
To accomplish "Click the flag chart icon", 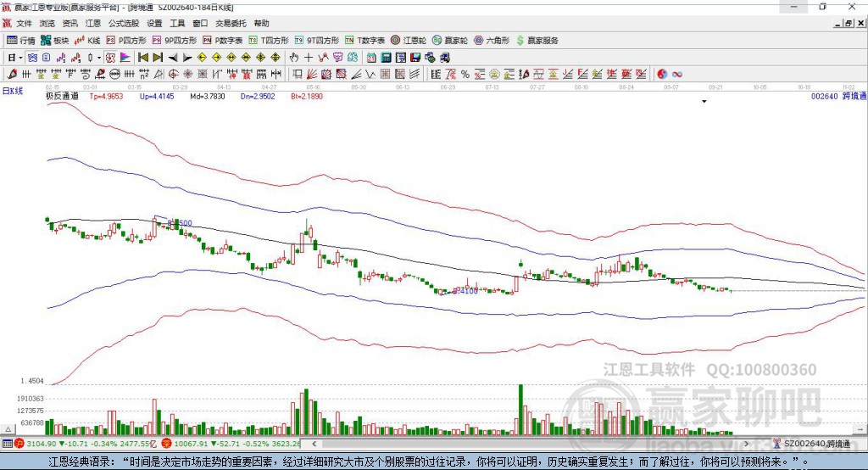I will pos(125,58).
